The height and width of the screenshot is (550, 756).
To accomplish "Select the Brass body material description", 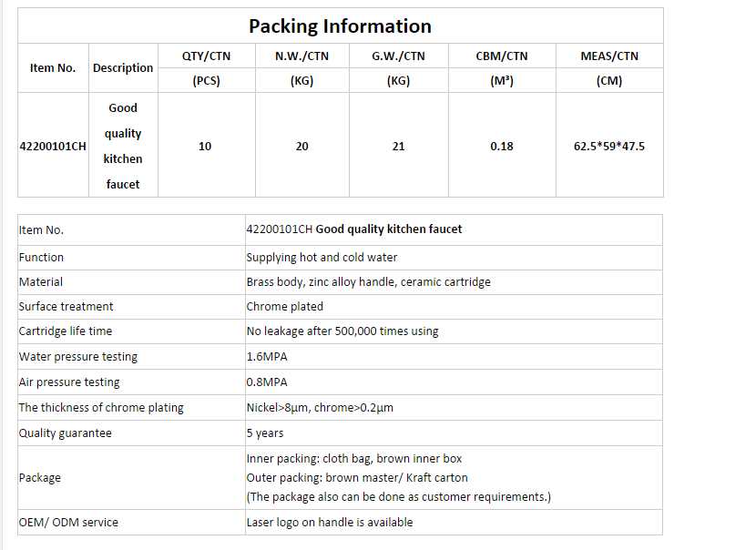I will 368,282.
